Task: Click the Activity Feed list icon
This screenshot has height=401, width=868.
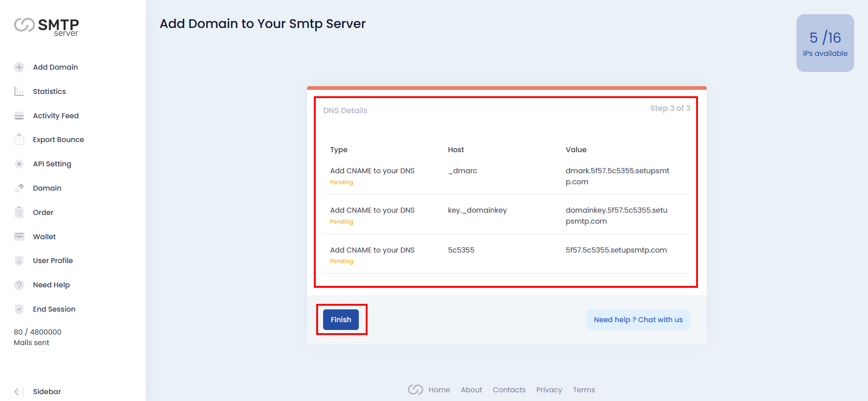Action: (19, 116)
